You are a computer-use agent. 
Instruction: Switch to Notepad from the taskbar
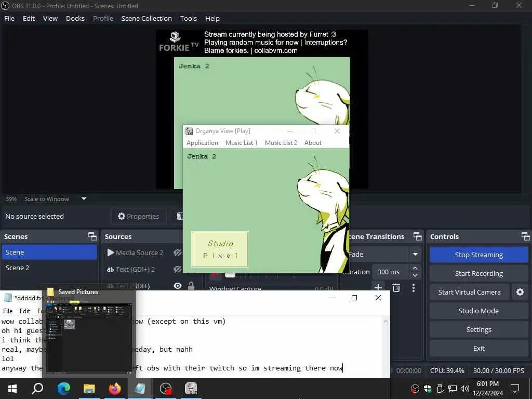(x=140, y=389)
